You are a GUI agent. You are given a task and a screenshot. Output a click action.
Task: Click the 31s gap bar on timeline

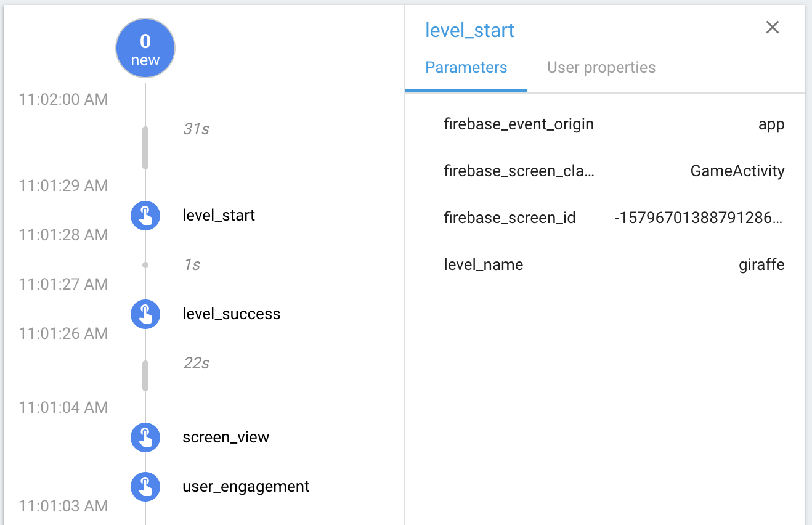pos(145,148)
